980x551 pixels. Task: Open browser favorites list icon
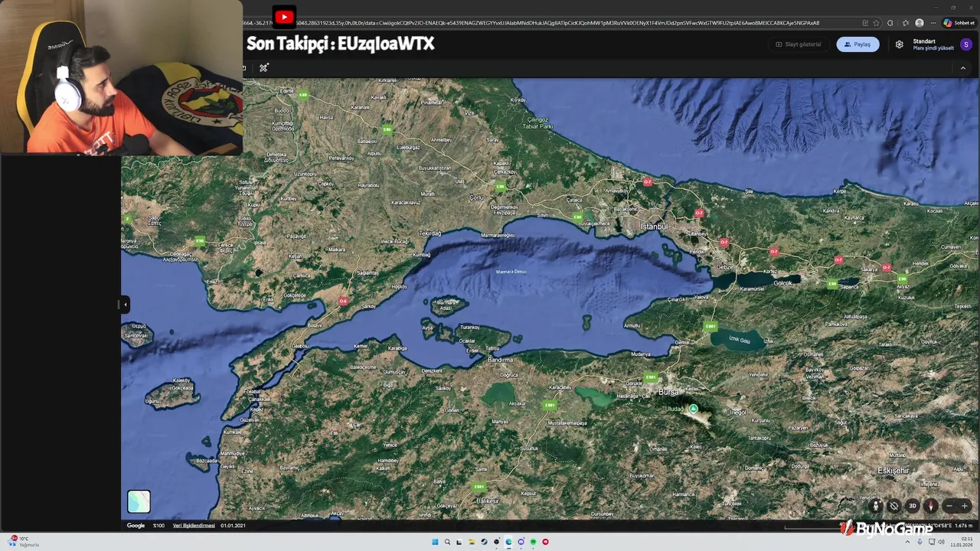905,23
